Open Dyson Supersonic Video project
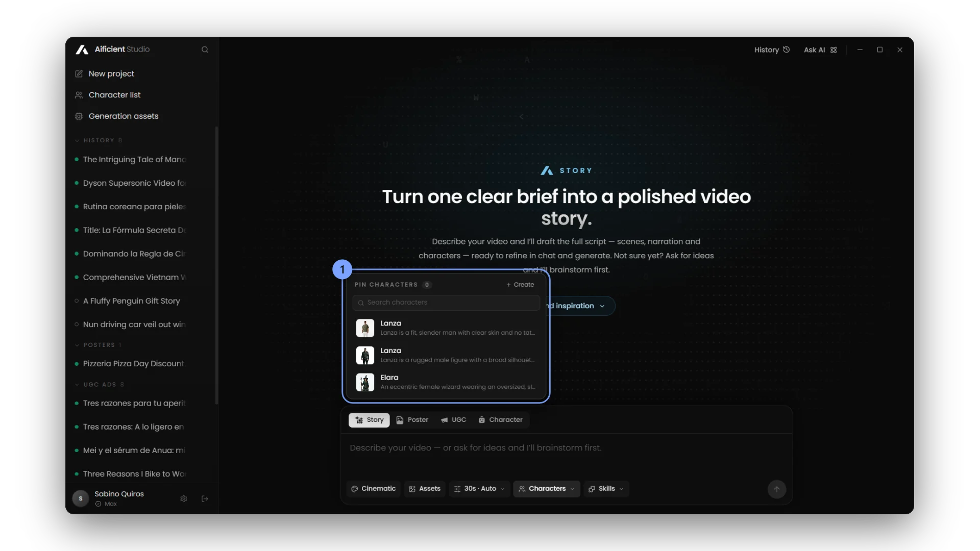Viewport: 980px width, 551px height. (x=135, y=183)
